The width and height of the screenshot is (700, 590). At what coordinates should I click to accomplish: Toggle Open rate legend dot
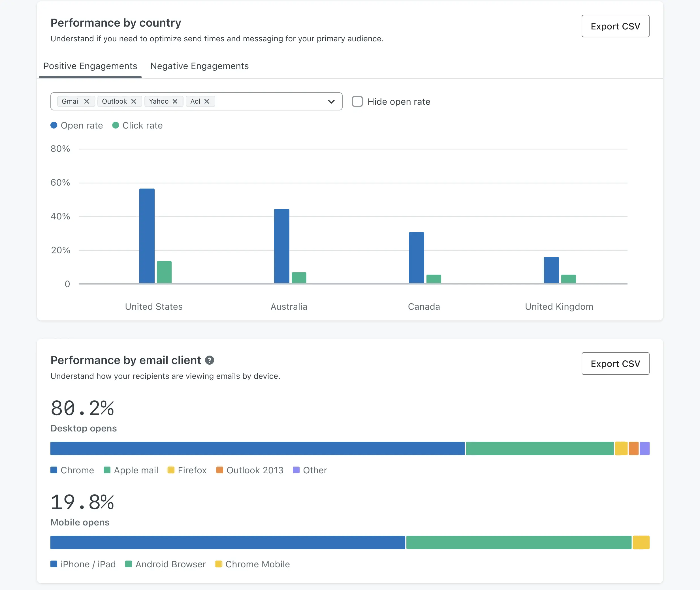(x=54, y=125)
